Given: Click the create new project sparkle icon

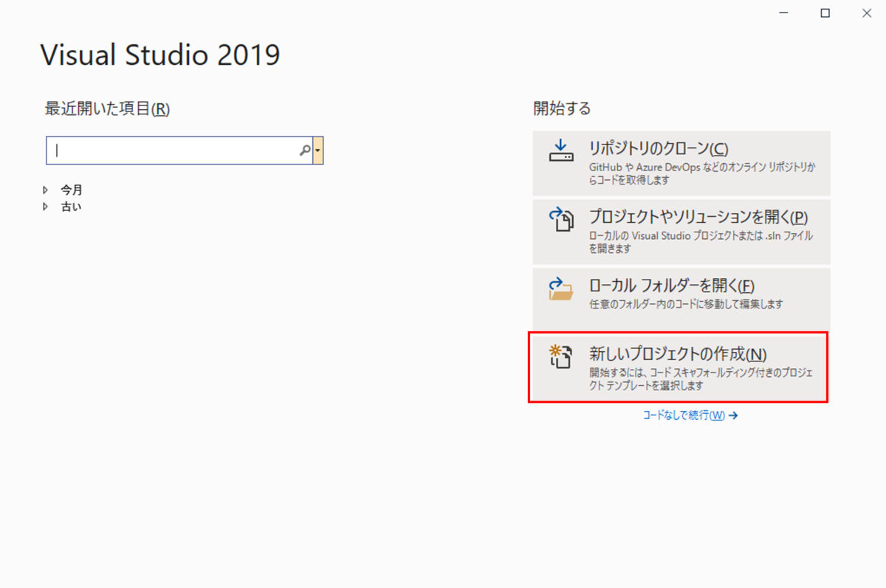Looking at the screenshot, I should tap(560, 356).
